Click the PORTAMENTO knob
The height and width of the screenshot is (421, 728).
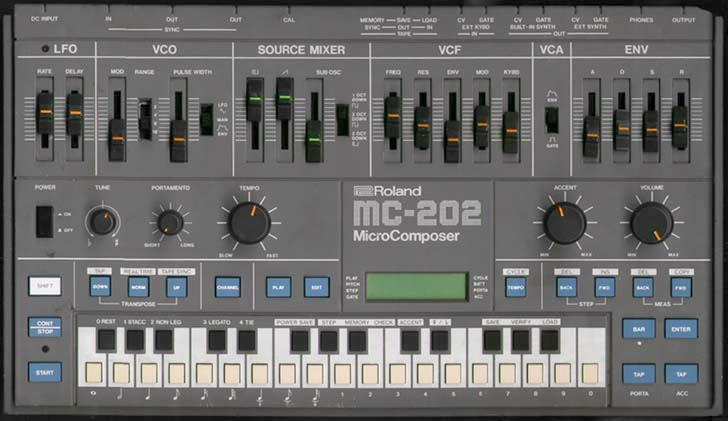click(x=169, y=223)
